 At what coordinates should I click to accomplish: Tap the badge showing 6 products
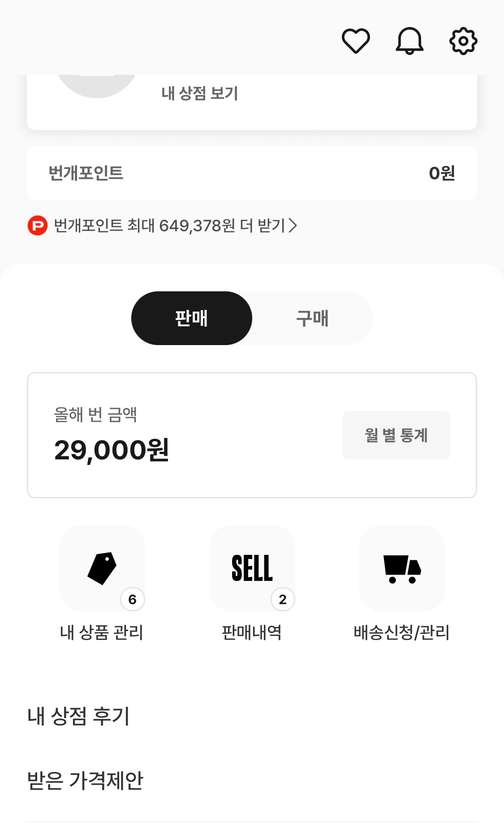coord(132,599)
